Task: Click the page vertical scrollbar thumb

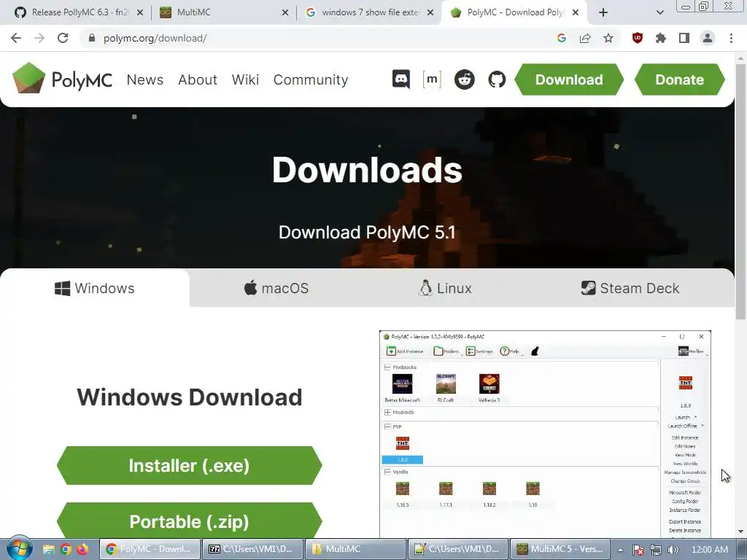Action: tap(740, 190)
